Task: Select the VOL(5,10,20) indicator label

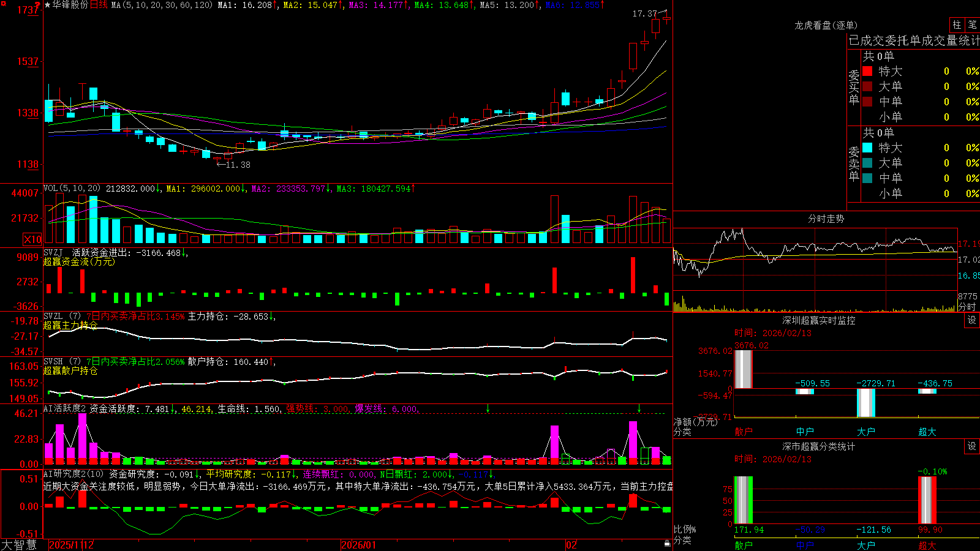Action: point(72,189)
